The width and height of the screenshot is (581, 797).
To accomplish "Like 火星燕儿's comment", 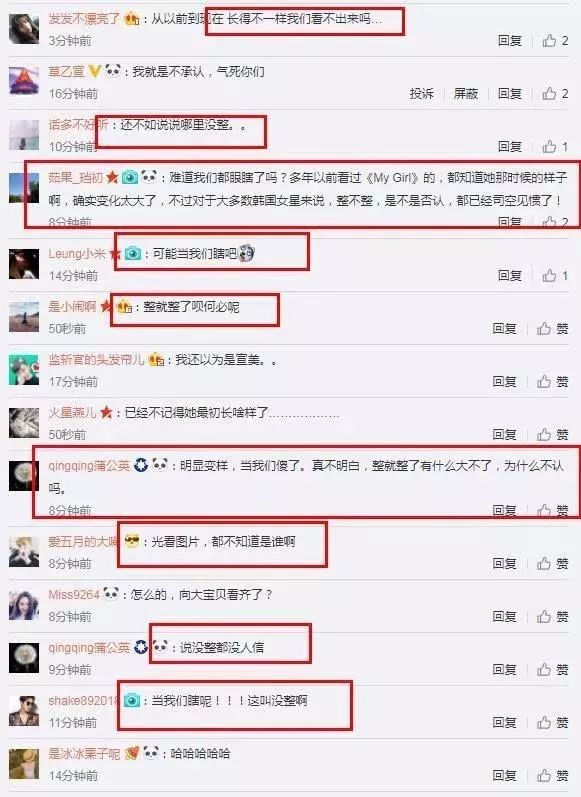I will pyautogui.click(x=553, y=435).
